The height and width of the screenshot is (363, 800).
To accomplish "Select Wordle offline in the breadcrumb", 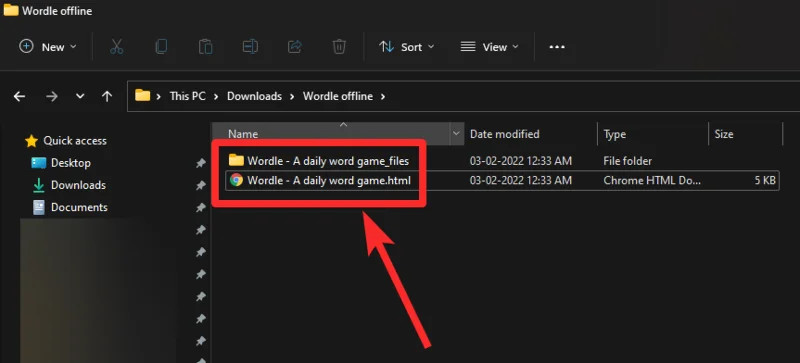I will tap(338, 96).
